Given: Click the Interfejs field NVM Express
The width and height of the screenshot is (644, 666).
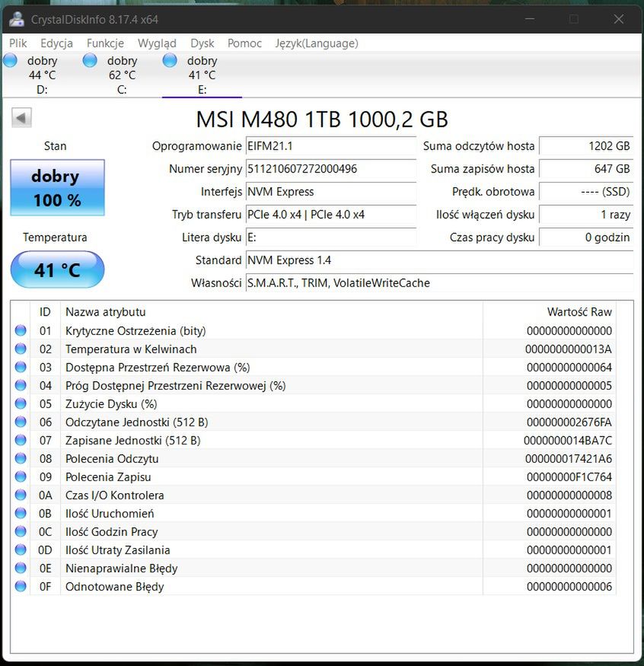Looking at the screenshot, I should pos(330,192).
